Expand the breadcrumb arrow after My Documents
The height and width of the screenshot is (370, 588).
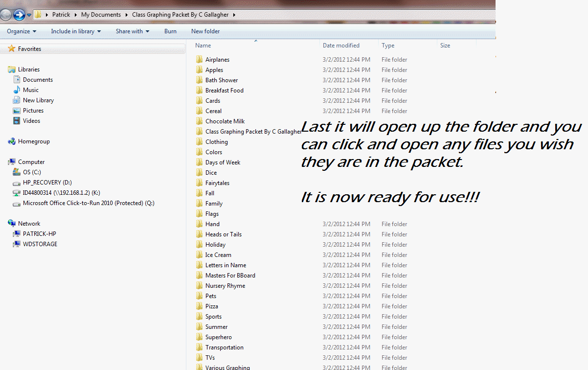point(127,15)
